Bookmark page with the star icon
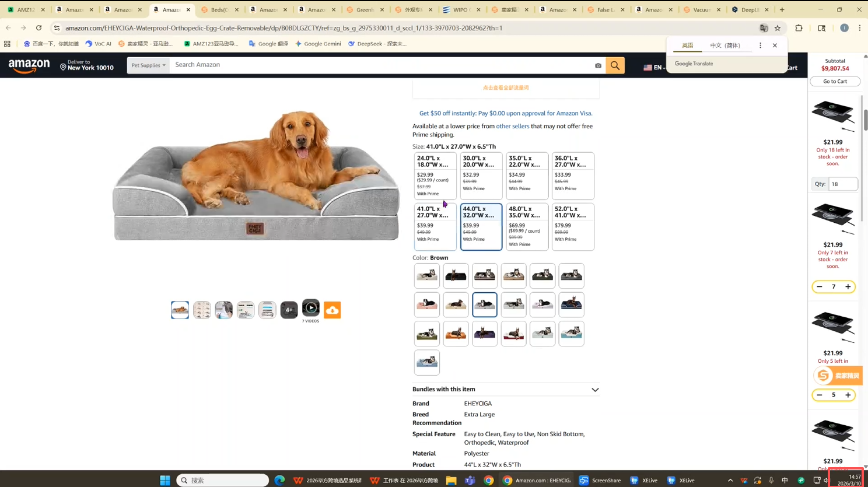The image size is (868, 487). (778, 28)
